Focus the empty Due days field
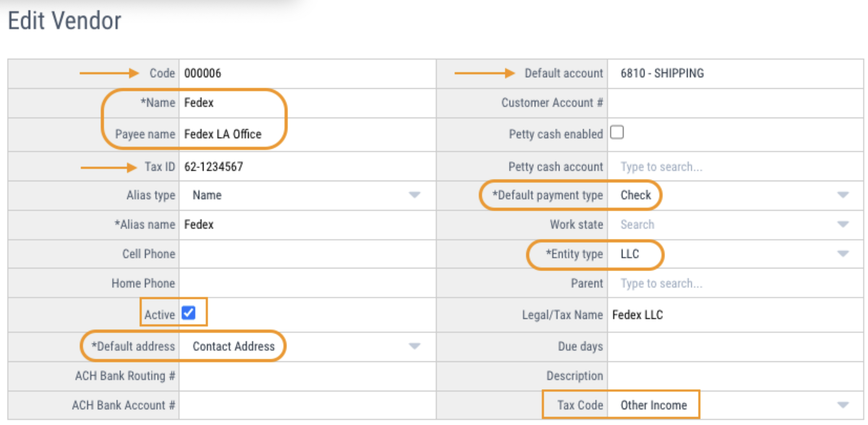Screen dimensions: 868x425 click(735, 346)
